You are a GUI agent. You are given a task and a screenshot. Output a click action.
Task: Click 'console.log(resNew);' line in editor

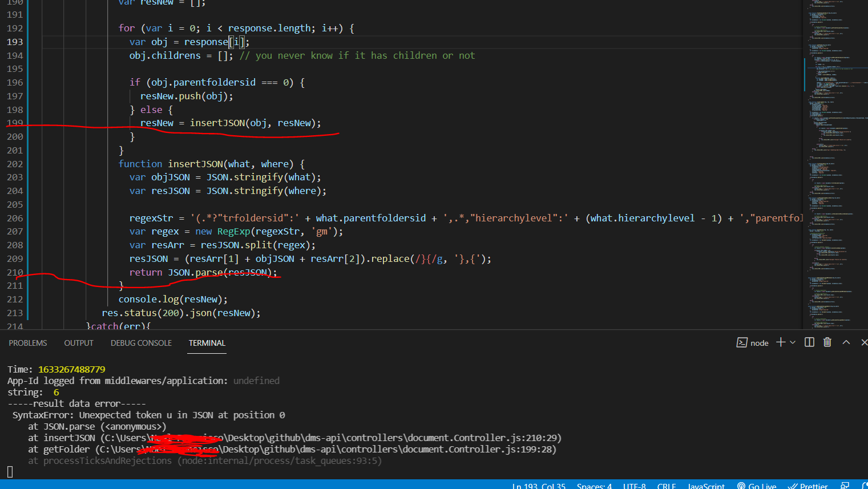tap(173, 299)
